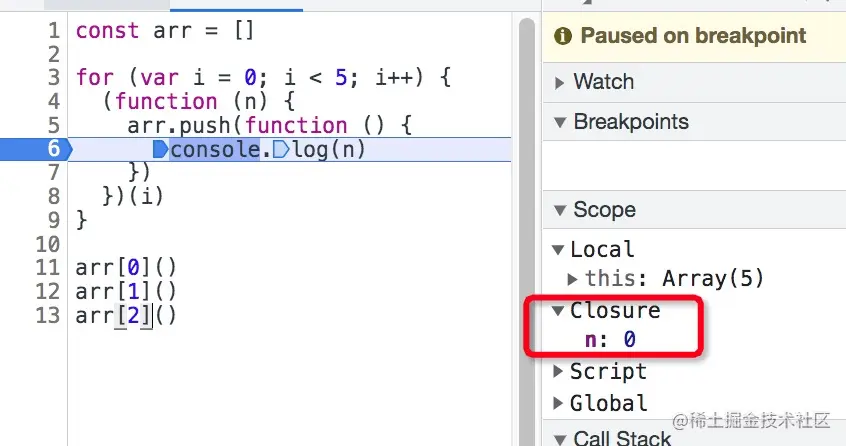The image size is (846, 446).
Task: Click 'arr[0]()' on line 11
Action: coord(126,267)
